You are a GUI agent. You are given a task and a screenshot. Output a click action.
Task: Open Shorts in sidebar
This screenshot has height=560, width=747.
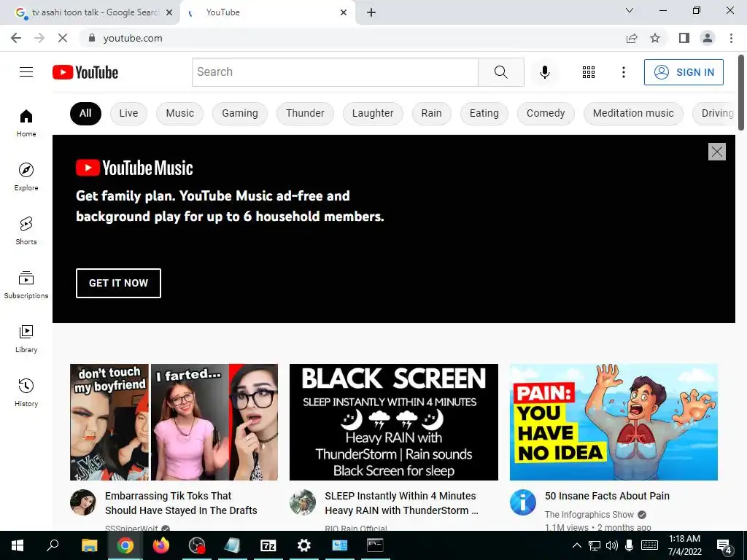(26, 231)
